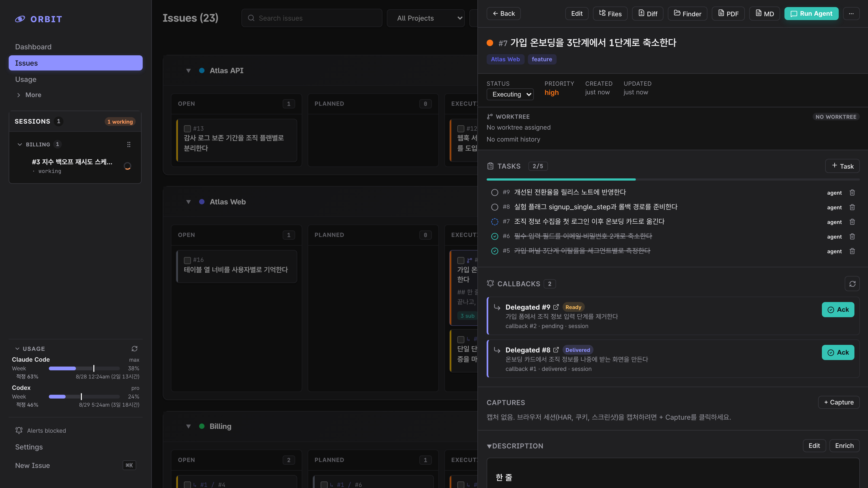The width and height of the screenshot is (868, 488).
Task: Uncheck completed task #6
Action: click(x=495, y=236)
